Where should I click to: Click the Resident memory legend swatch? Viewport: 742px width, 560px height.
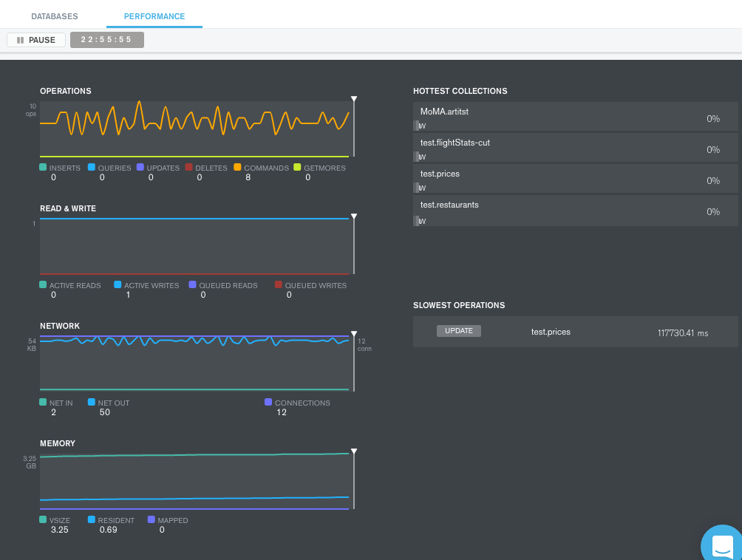click(x=92, y=520)
